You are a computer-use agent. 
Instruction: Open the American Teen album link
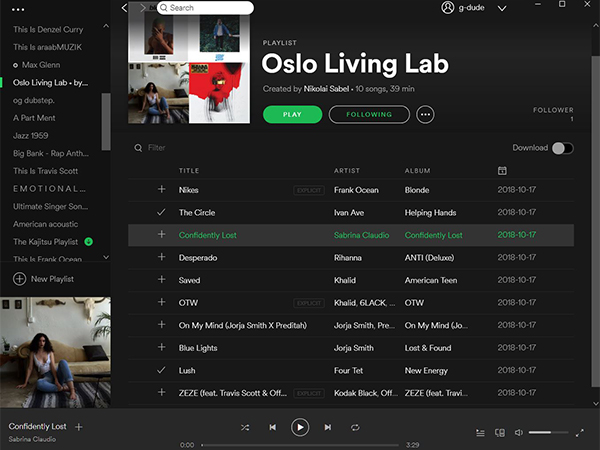click(431, 280)
